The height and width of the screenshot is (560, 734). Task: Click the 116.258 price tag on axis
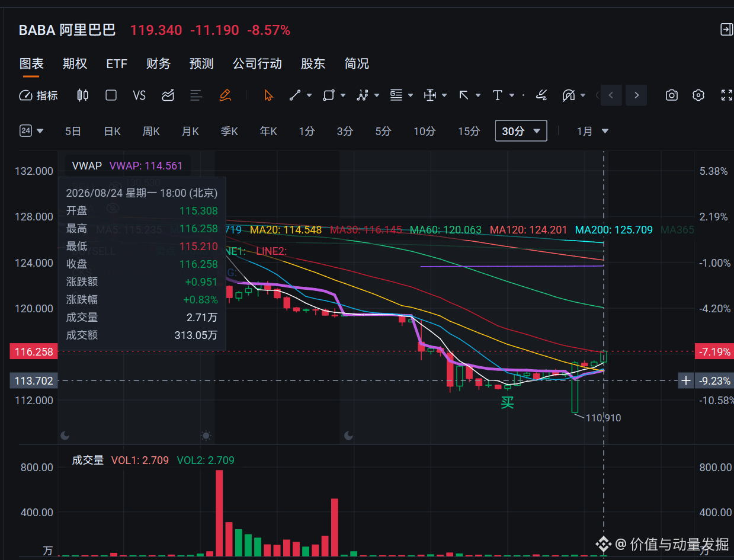coord(34,352)
